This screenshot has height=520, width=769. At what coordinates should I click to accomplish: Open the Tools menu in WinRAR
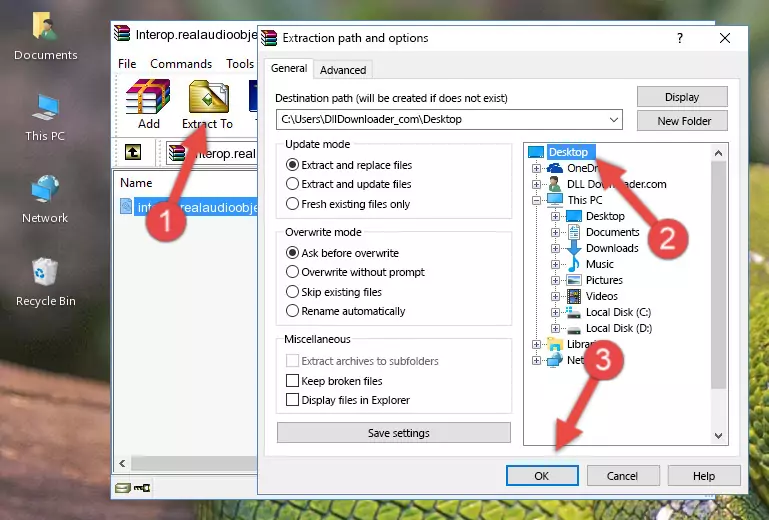click(x=240, y=64)
